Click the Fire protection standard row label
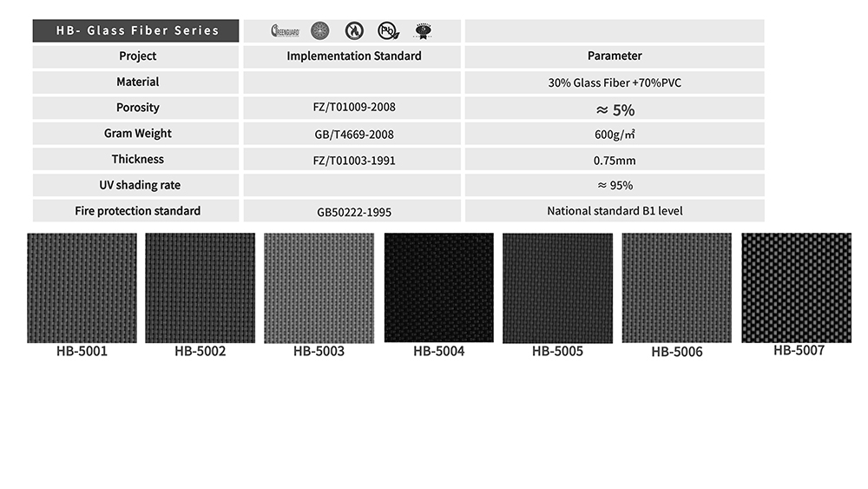 point(137,211)
